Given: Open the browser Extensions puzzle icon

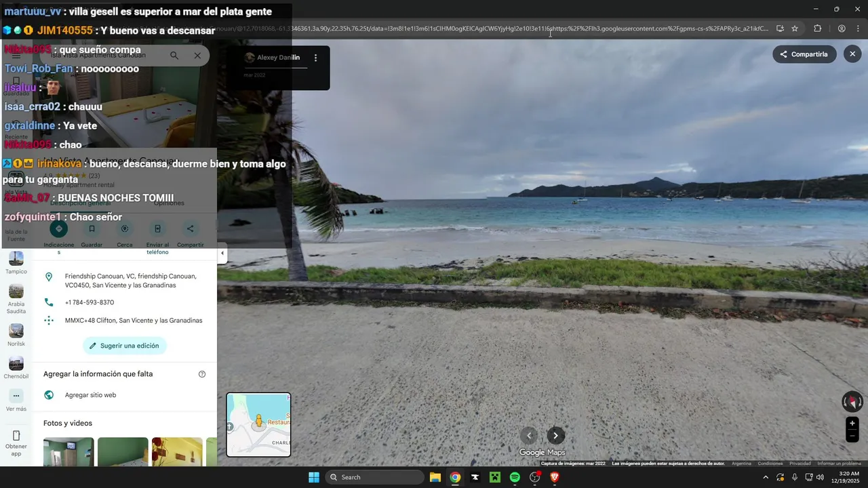Looking at the screenshot, I should [x=817, y=28].
